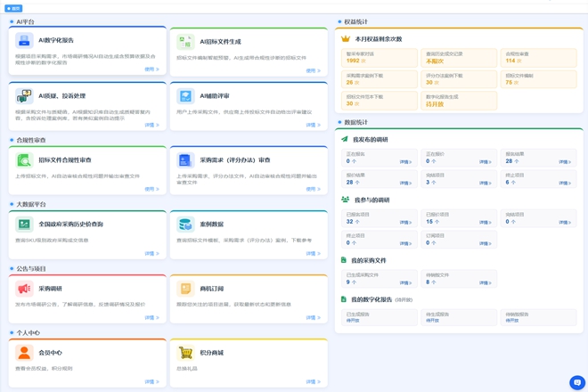Click the 商机订阅 note icon
The image size is (588, 392).
pyautogui.click(x=185, y=289)
